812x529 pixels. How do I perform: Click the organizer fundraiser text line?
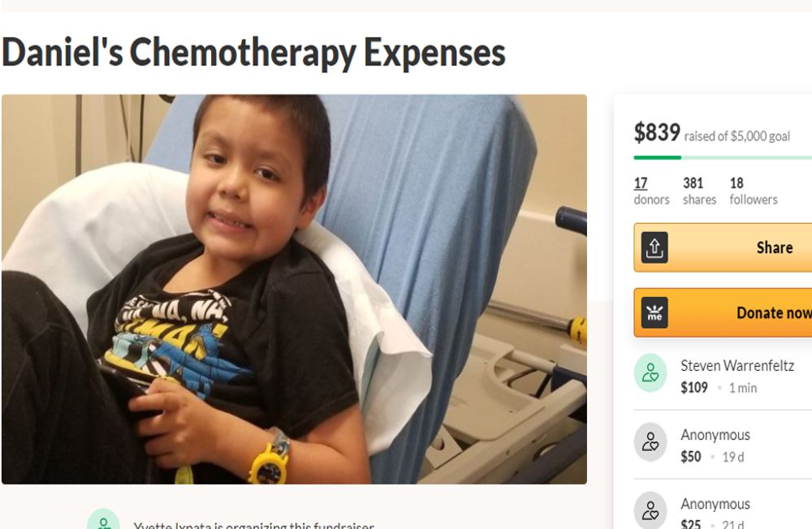(253, 525)
